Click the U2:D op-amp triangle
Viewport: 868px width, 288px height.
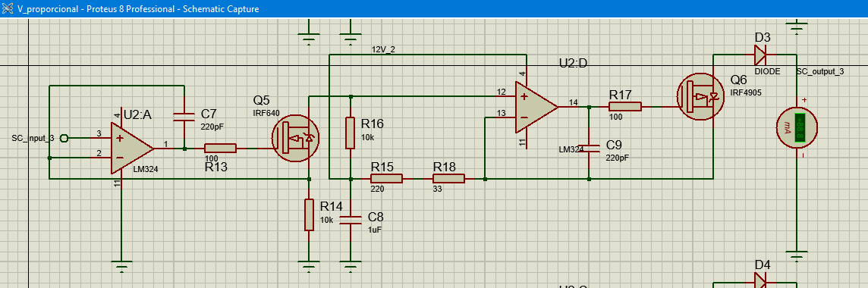point(536,107)
